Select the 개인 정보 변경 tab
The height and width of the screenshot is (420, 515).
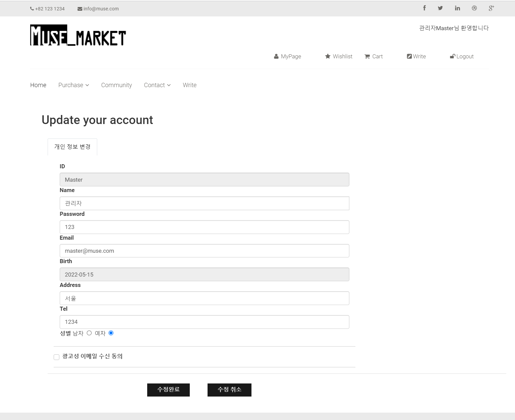(72, 146)
